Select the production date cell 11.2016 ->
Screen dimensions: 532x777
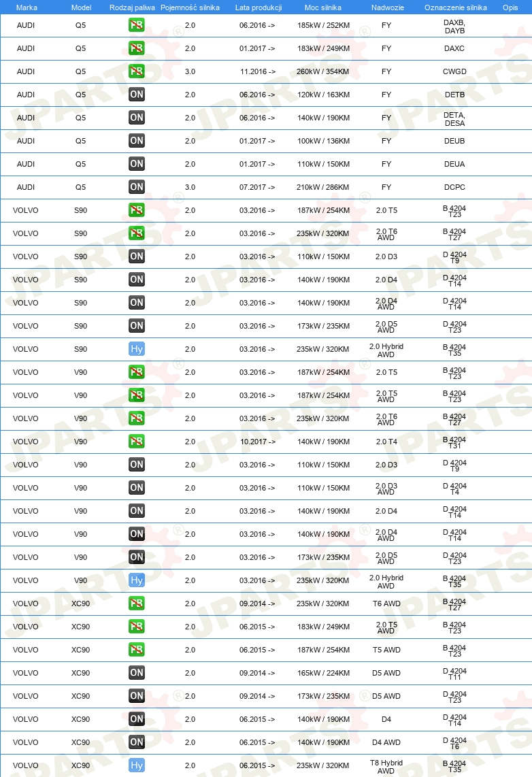(258, 71)
